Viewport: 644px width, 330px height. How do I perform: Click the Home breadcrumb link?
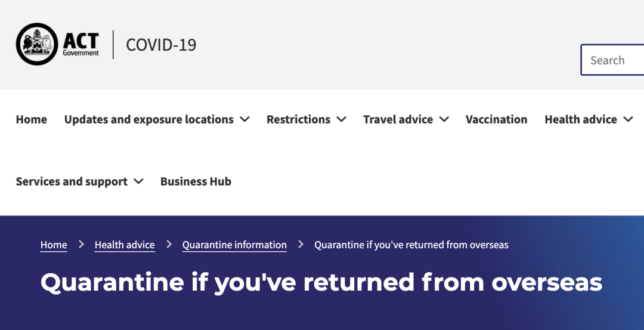coord(54,245)
